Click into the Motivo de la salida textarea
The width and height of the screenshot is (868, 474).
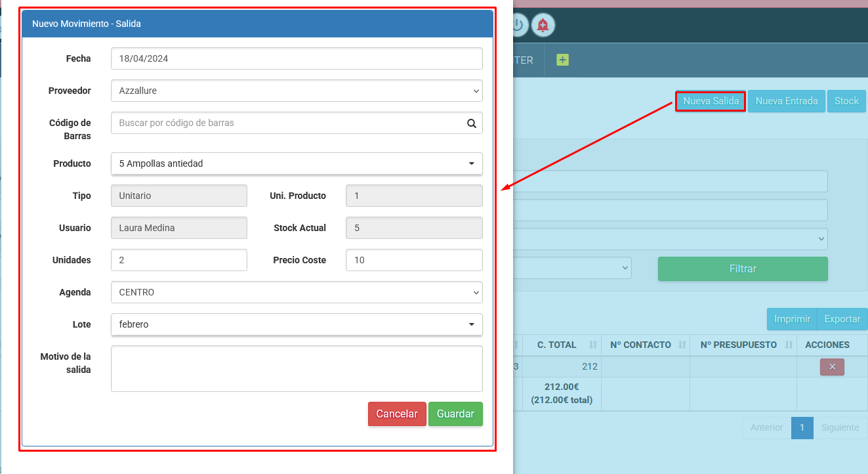[297, 368]
